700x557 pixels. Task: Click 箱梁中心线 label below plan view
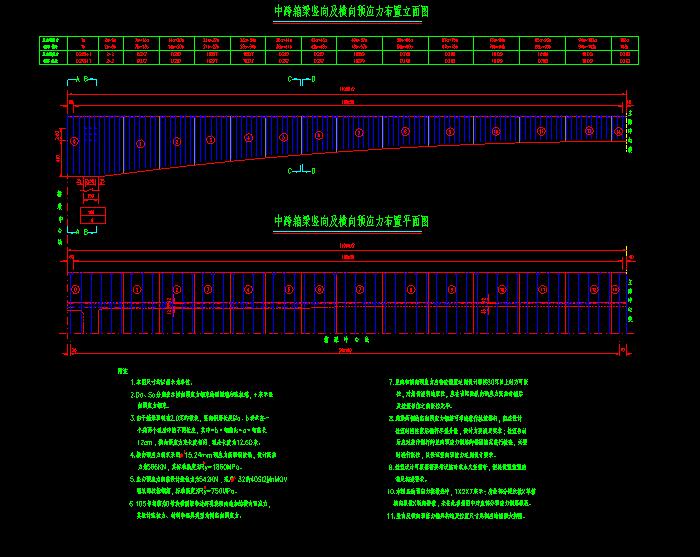(x=346, y=340)
